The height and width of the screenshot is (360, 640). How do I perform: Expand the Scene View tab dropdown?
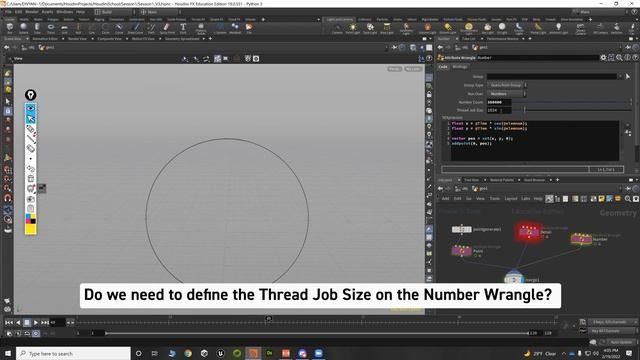(x=27, y=39)
